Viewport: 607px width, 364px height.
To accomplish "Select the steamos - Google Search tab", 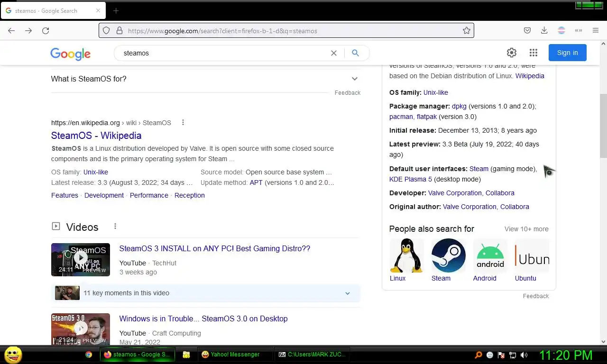I will 53,10.
